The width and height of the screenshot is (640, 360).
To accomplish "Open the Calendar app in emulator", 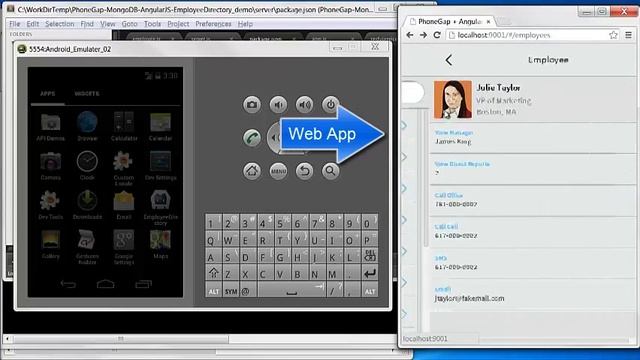I will (160, 127).
